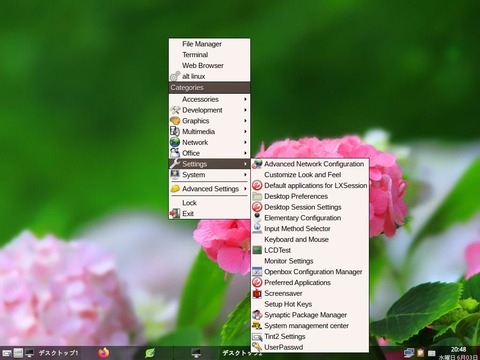Click the Input Method Selector icon
Viewport: 480px width, 360px height.
point(257,228)
